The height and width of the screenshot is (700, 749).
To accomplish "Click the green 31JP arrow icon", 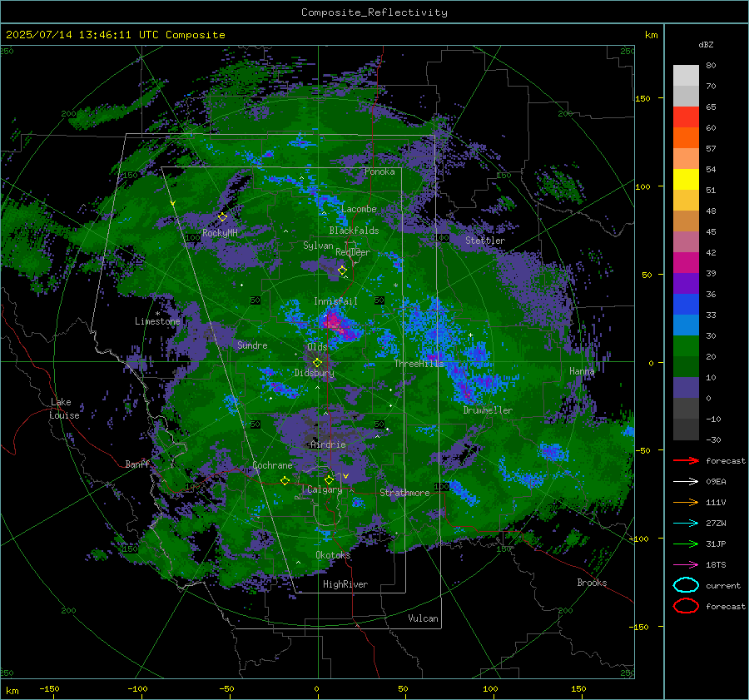I will (x=686, y=544).
